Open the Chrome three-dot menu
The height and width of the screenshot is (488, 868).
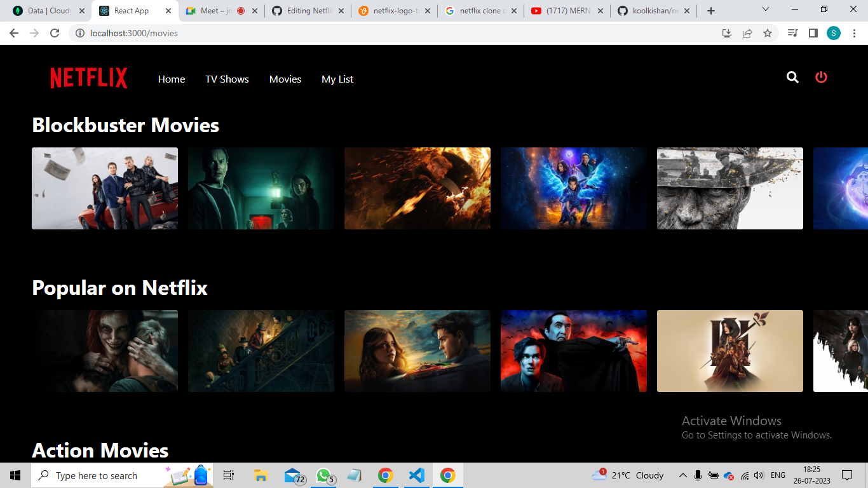point(853,33)
